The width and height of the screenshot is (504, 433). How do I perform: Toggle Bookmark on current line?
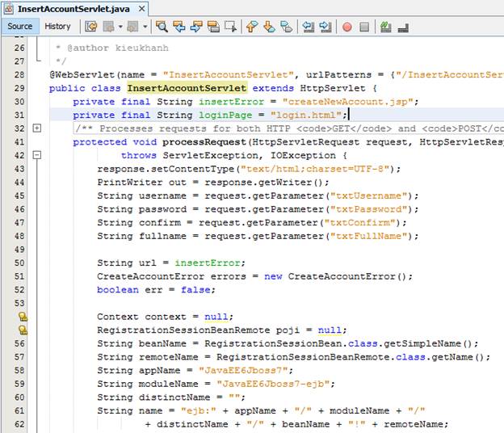point(287,27)
